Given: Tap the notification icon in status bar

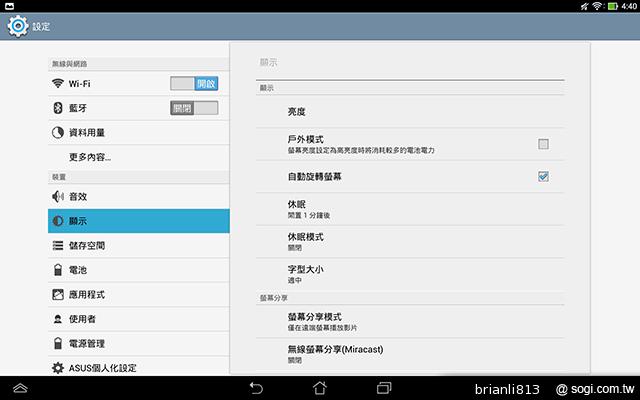Looking at the screenshot, I should click(9, 6).
